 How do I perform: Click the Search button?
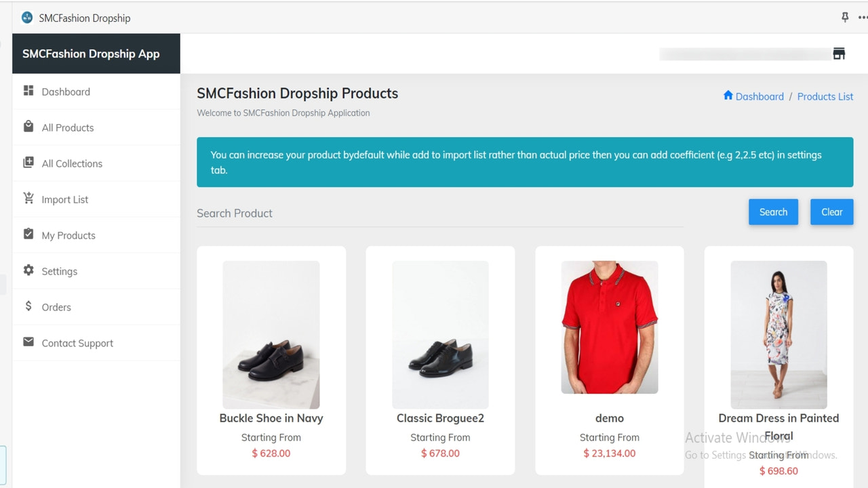[x=773, y=211]
